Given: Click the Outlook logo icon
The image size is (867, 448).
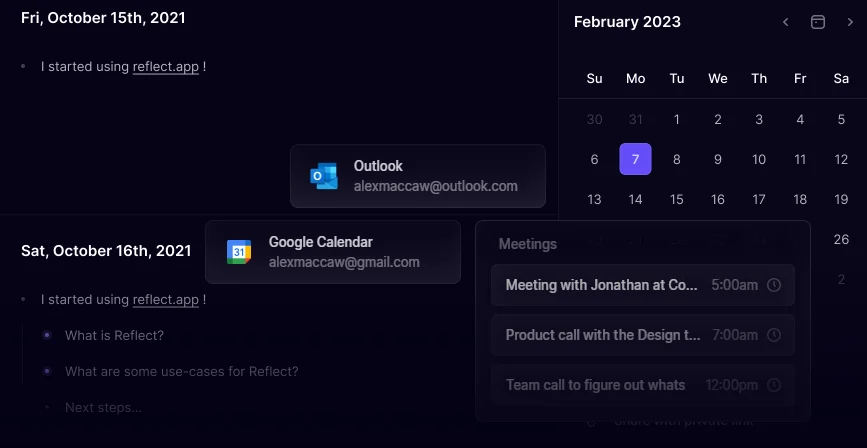Looking at the screenshot, I should click(x=323, y=176).
